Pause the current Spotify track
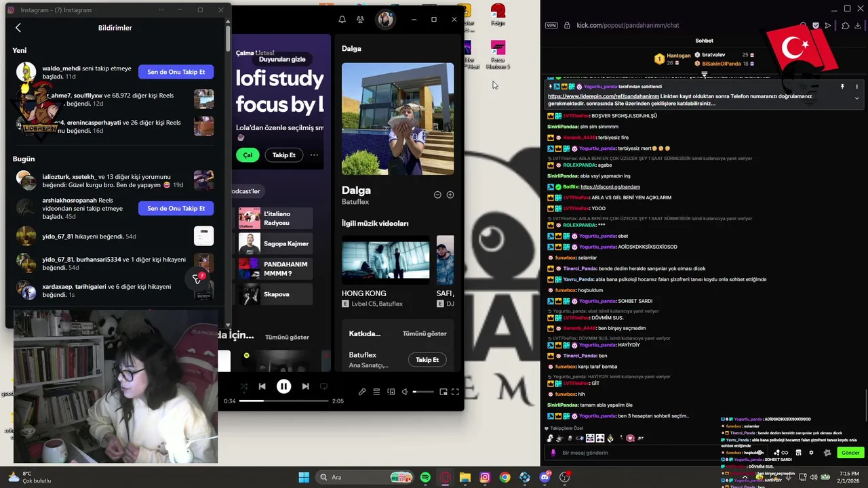Image resolution: width=868 pixels, height=488 pixels. point(283,386)
